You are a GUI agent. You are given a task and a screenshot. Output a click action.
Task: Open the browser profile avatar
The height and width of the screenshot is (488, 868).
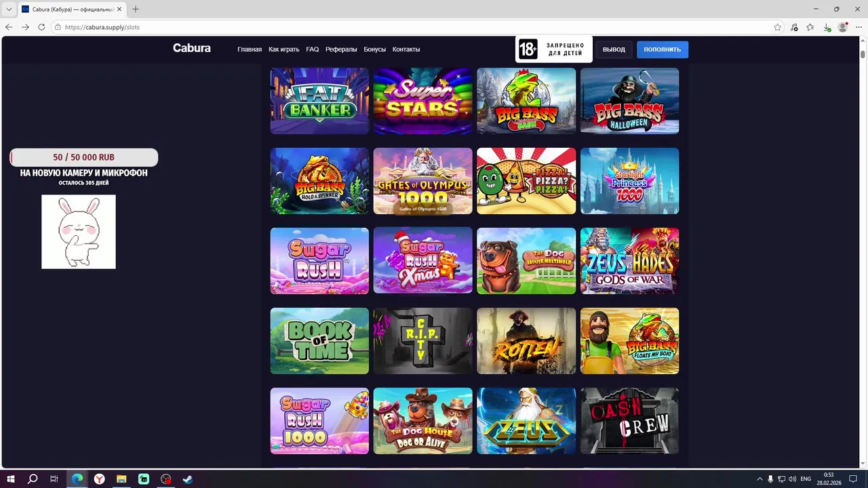coord(843,27)
